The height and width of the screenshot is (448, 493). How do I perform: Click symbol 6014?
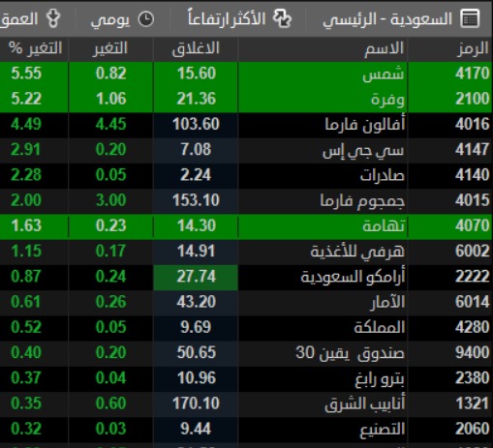[x=472, y=302]
